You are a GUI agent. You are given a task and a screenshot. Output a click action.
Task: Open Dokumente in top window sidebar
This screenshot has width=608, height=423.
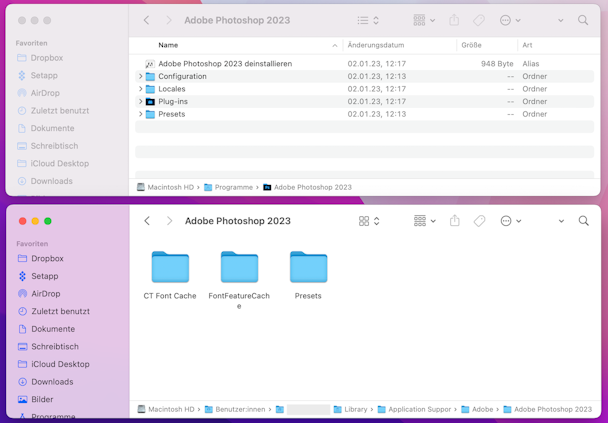click(45, 128)
